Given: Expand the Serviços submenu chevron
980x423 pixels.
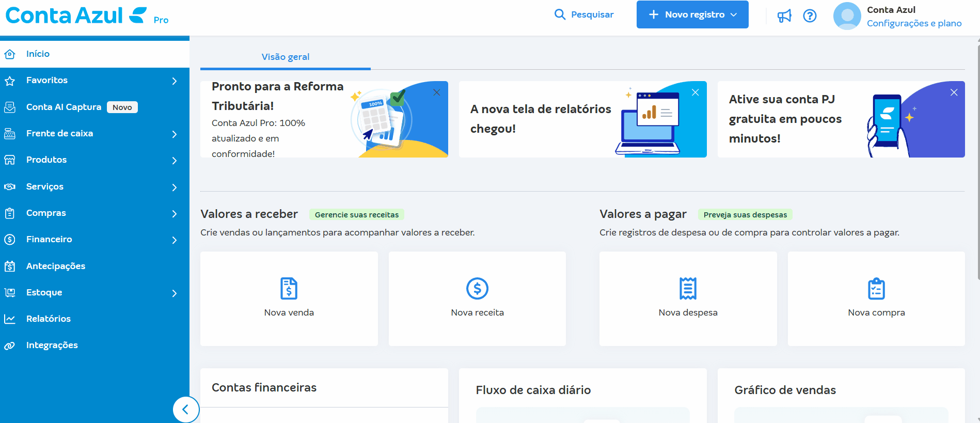Looking at the screenshot, I should (175, 187).
